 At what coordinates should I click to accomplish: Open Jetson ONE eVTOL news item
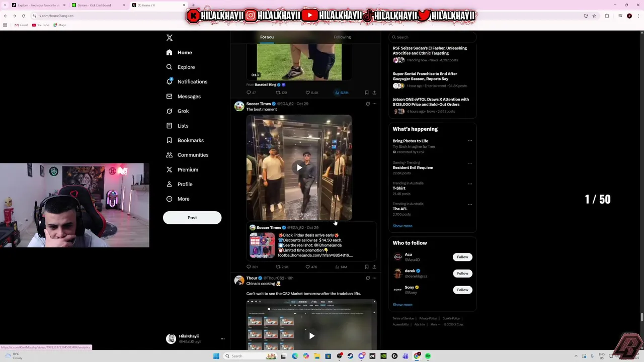coord(432,106)
